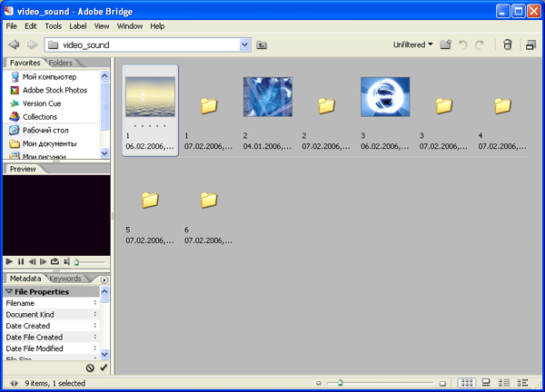Create a new folder from the toolbar
The image size is (545, 392).
click(445, 44)
